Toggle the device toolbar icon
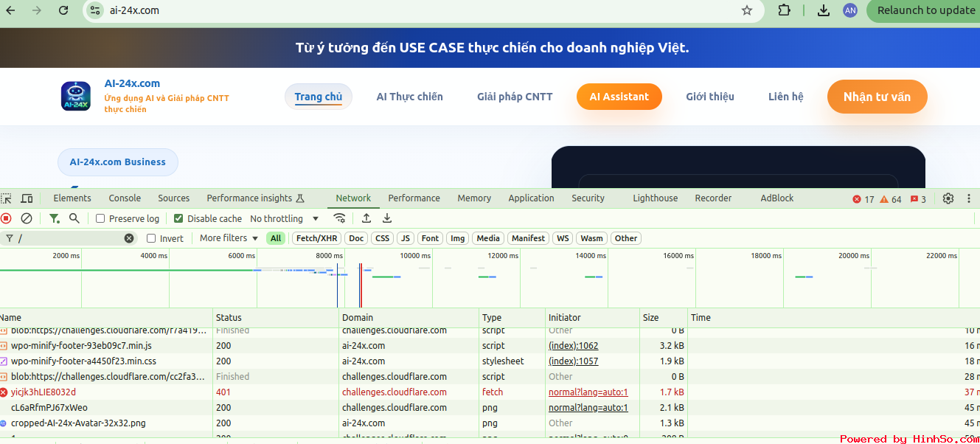The width and height of the screenshot is (980, 444). pos(27,198)
